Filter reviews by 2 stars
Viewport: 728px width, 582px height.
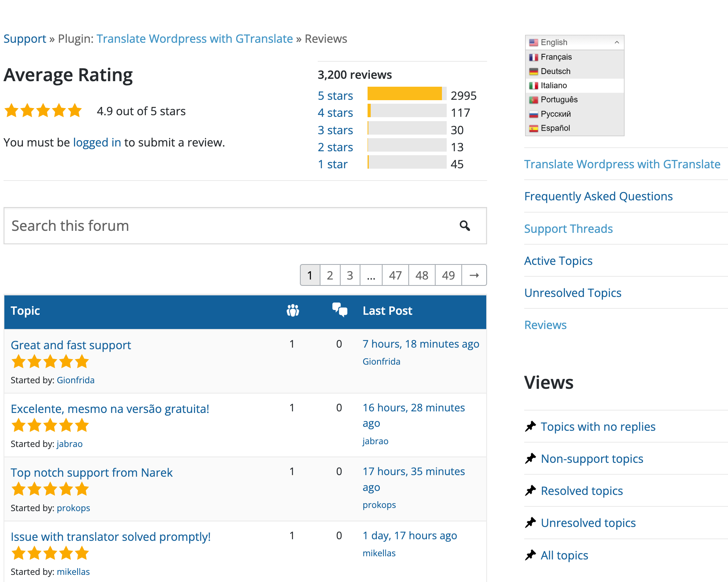coord(335,147)
